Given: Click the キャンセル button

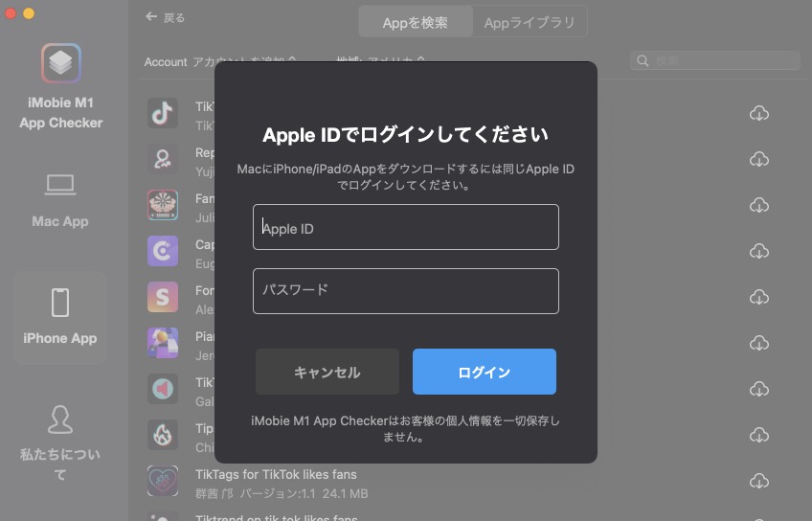Looking at the screenshot, I should (x=327, y=372).
